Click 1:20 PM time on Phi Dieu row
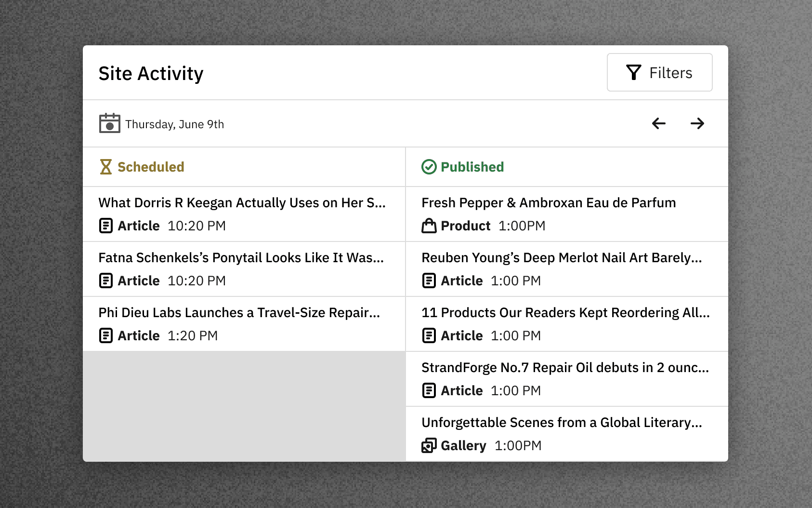The width and height of the screenshot is (812, 508). tap(193, 336)
